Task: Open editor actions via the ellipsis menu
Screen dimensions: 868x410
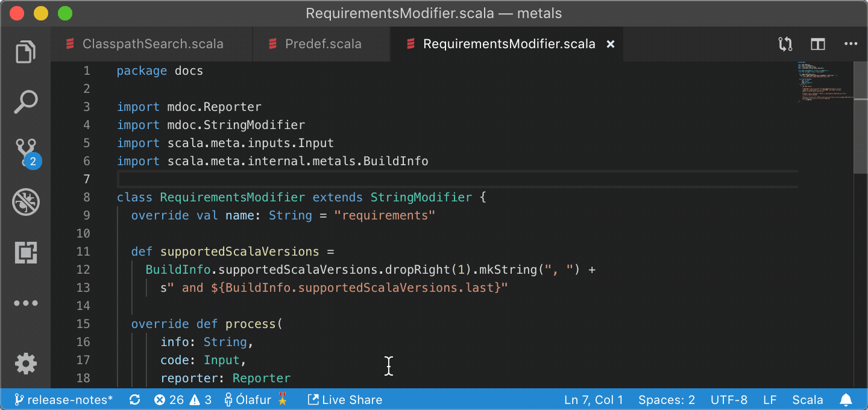Action: tap(851, 43)
